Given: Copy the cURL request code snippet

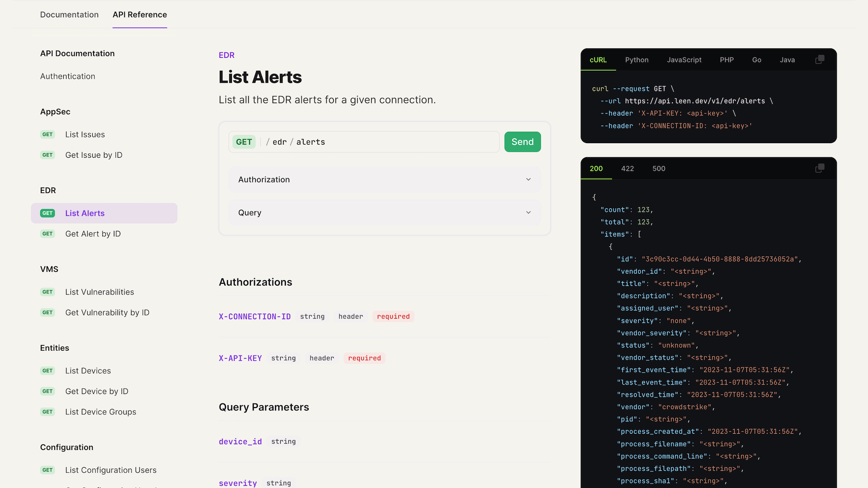Looking at the screenshot, I should (x=820, y=60).
